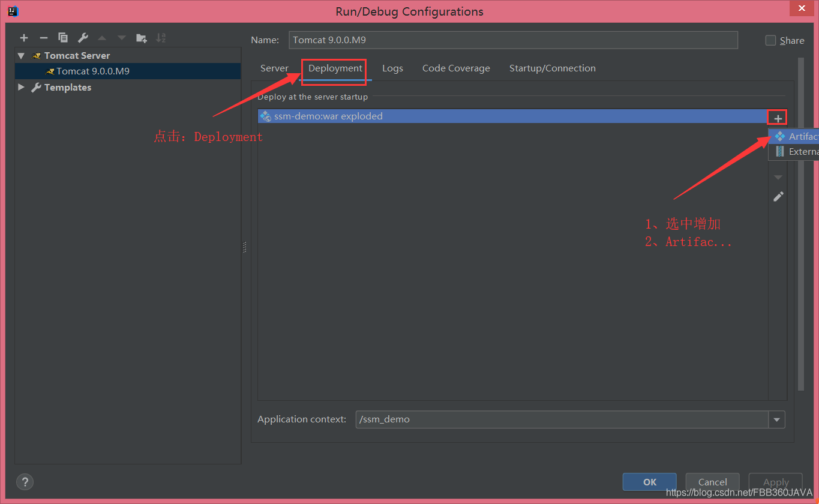Viewport: 819px width, 504px height.
Task: Click the Cancel button
Action: [x=713, y=482]
